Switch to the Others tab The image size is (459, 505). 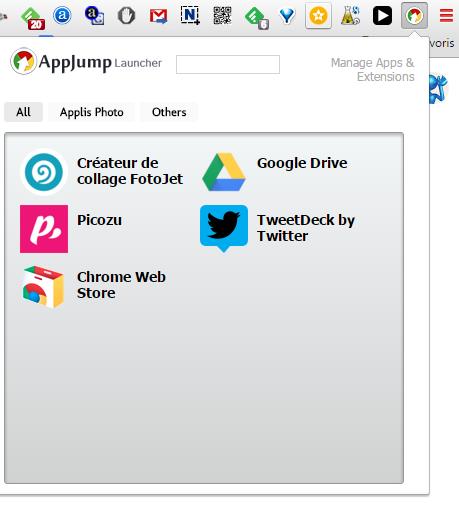click(x=169, y=112)
